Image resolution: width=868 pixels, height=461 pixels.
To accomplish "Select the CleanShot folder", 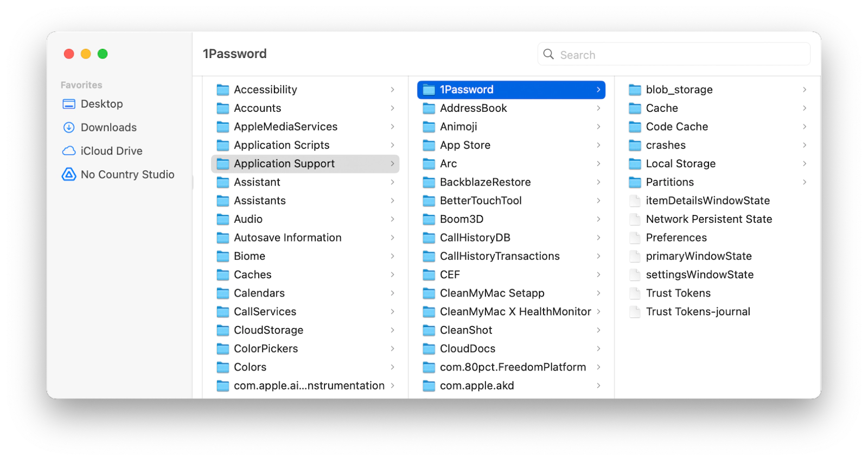I will point(466,330).
